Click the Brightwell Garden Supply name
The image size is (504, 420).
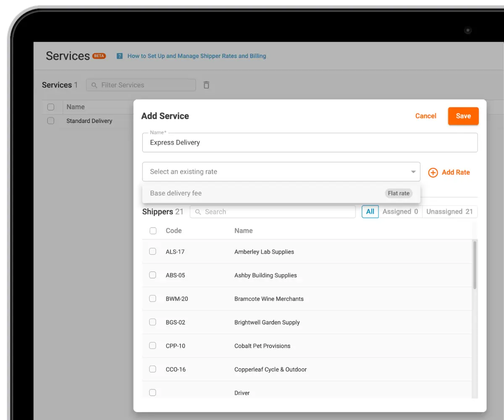tap(267, 322)
